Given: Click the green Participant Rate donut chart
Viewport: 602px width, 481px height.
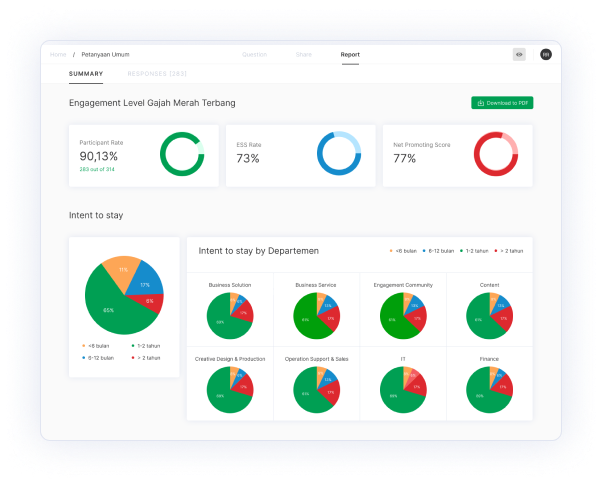Looking at the screenshot, I should (181, 154).
